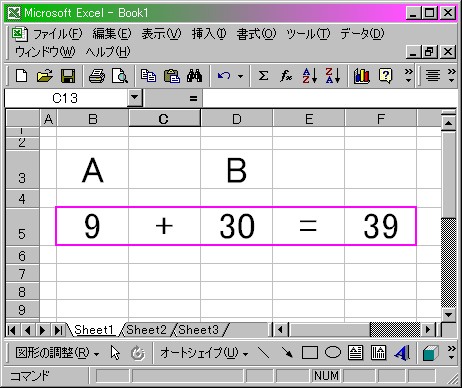This screenshot has height=388, width=462.
Task: Go to last sheet tab navigation arrow
Action: click(59, 330)
